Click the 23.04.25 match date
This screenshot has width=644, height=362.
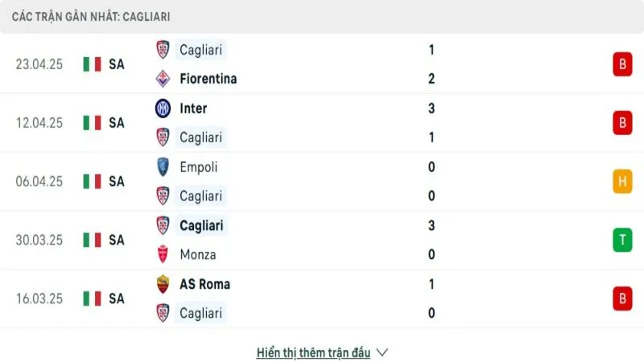pos(39,64)
